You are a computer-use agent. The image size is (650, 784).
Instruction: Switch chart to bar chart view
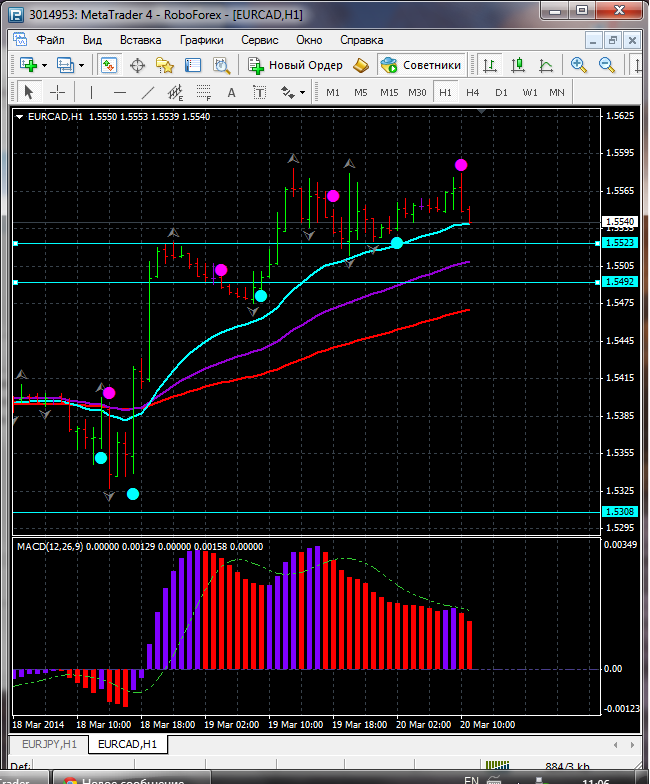coord(490,65)
